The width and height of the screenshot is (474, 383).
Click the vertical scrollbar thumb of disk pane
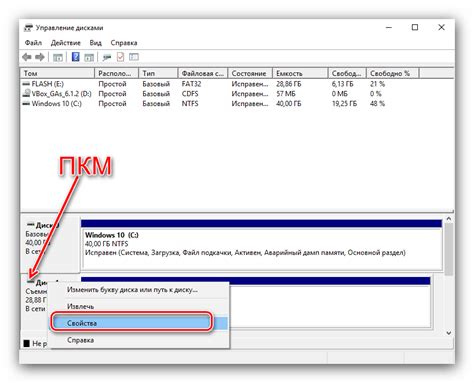pos(449,249)
